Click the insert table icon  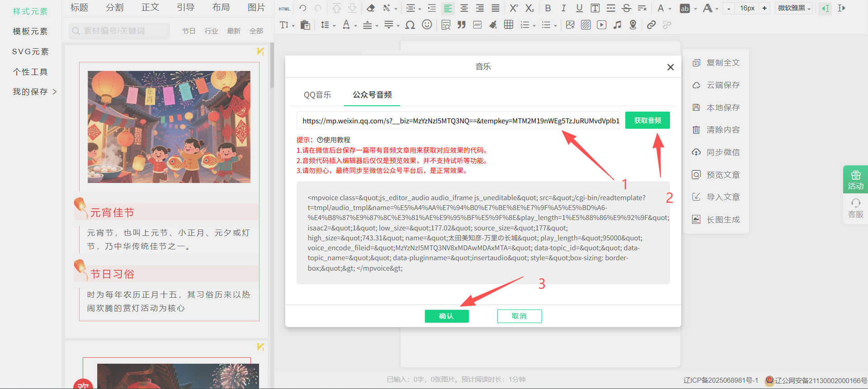click(x=509, y=25)
